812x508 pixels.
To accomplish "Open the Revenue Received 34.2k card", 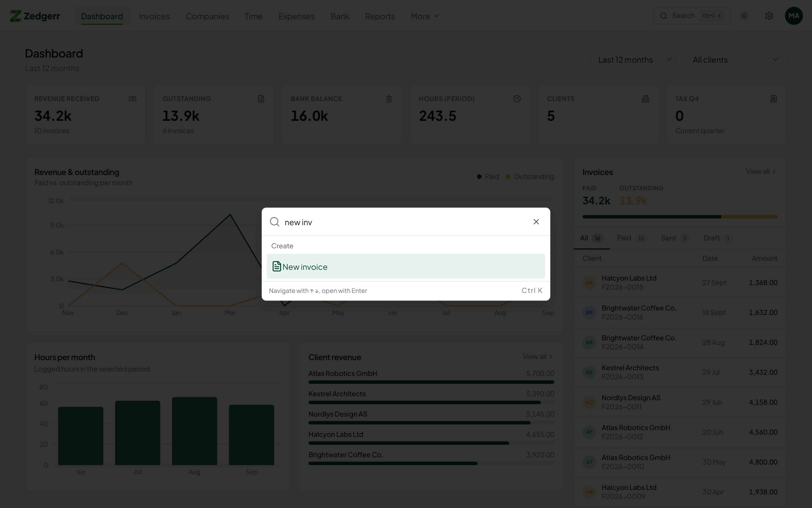I will pyautogui.click(x=85, y=115).
